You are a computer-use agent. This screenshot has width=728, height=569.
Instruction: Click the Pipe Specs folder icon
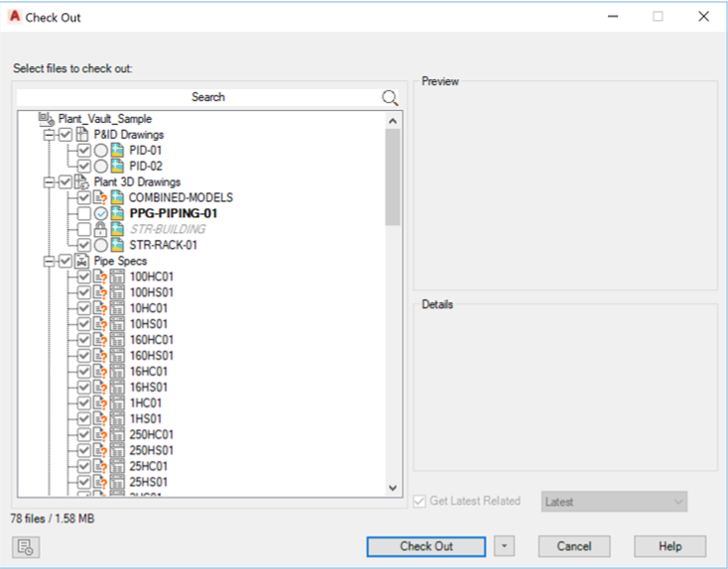[81, 261]
